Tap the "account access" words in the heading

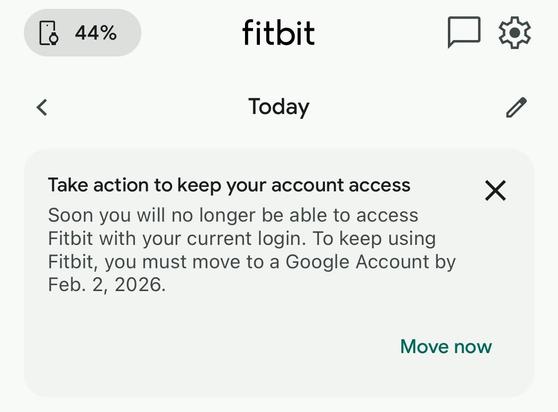341,185
